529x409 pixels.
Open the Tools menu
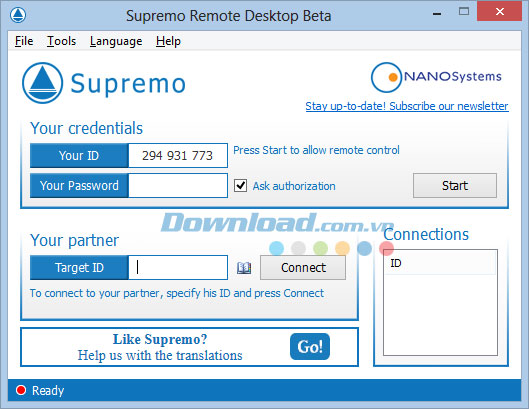(x=61, y=41)
